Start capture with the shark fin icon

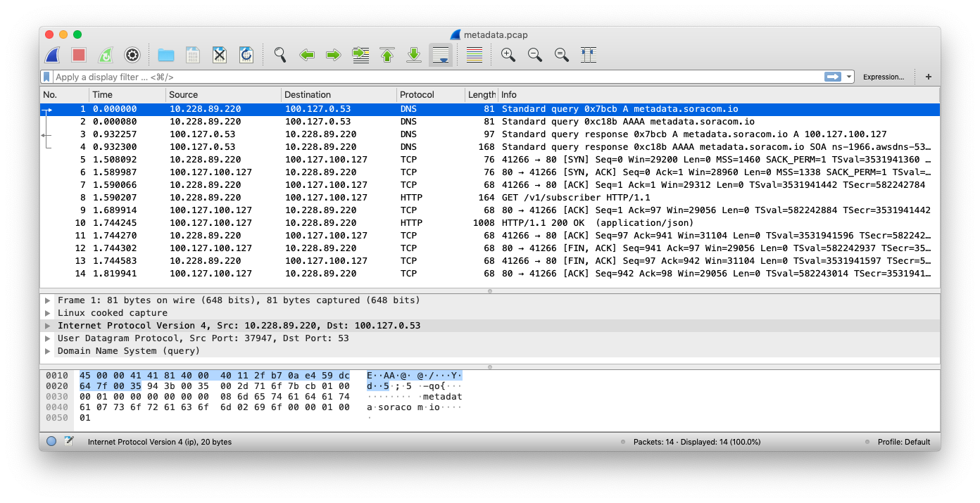pos(52,55)
